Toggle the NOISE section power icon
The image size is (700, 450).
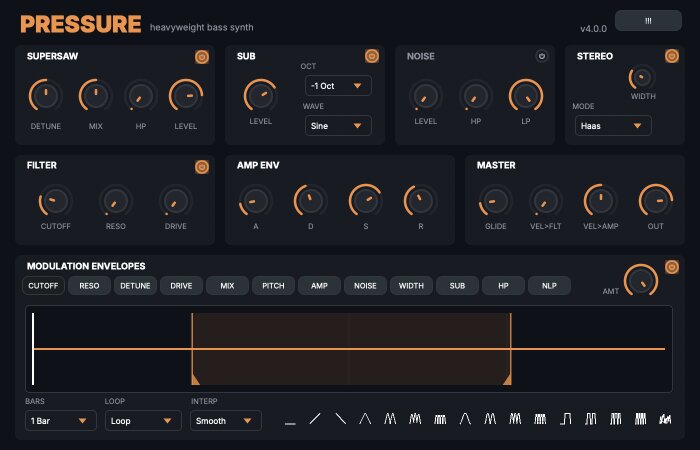542,56
